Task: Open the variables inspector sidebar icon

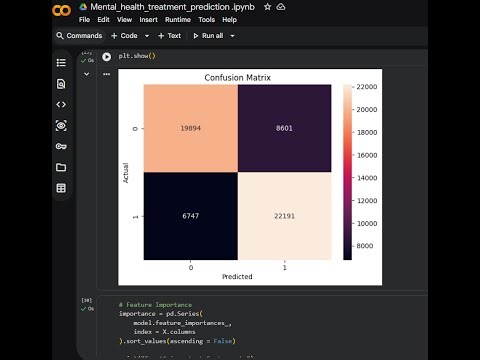Action: pos(61,126)
